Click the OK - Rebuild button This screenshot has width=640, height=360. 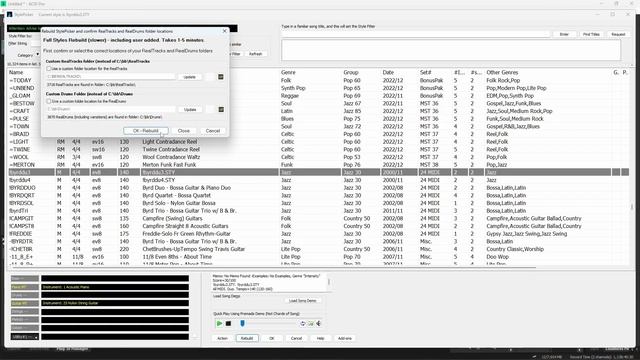[x=146, y=131]
